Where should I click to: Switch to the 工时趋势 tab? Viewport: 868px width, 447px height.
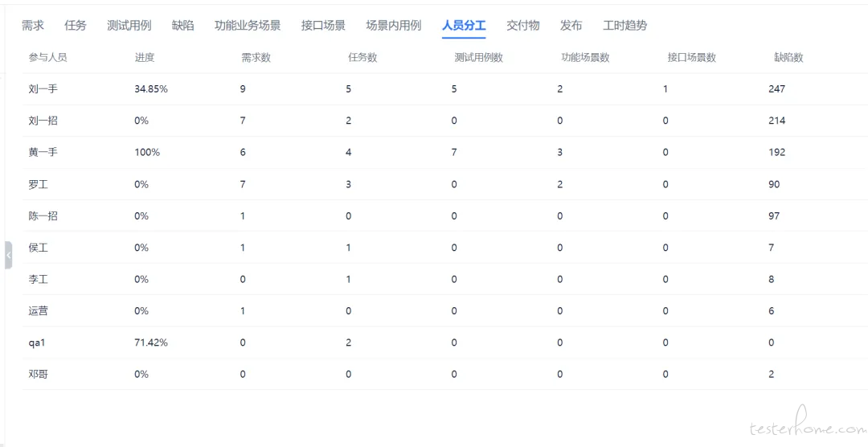(x=625, y=26)
